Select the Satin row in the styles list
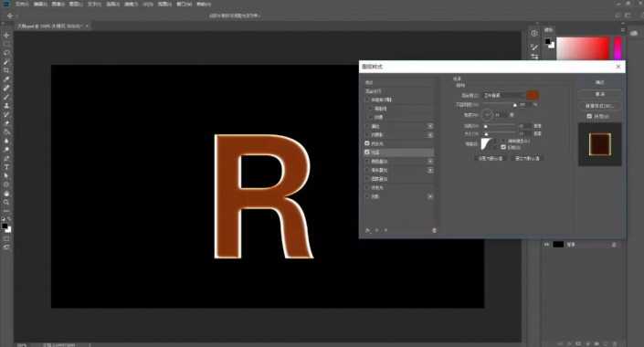The width and height of the screenshot is (644, 347). [399, 152]
